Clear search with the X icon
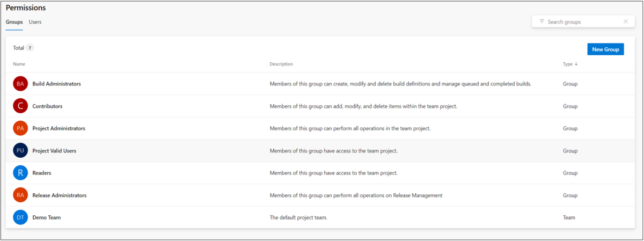 [626, 22]
